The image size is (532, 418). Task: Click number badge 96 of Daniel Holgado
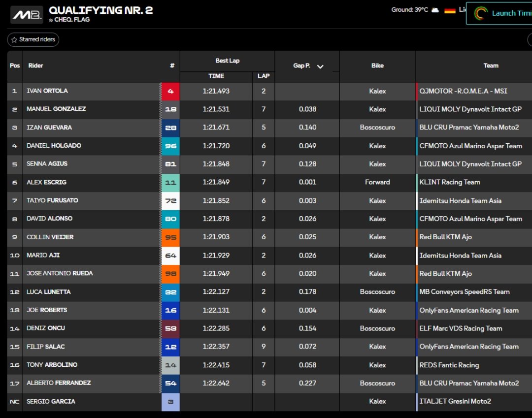click(x=170, y=146)
